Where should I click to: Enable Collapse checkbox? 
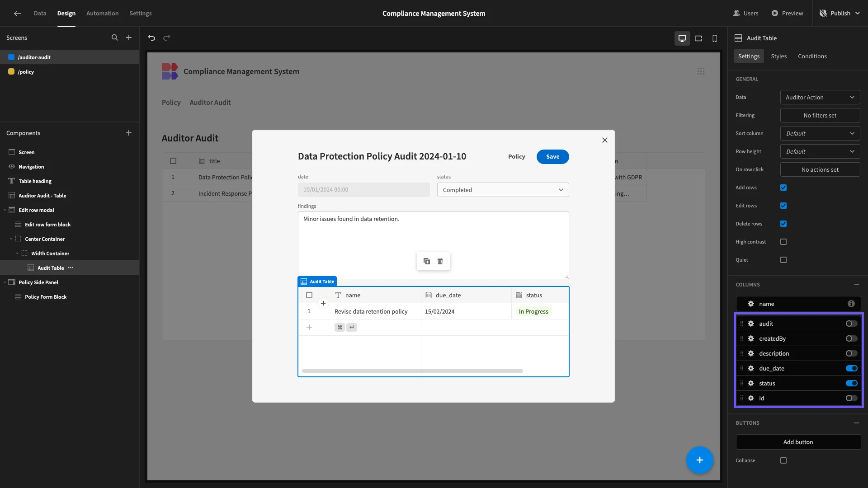click(783, 460)
